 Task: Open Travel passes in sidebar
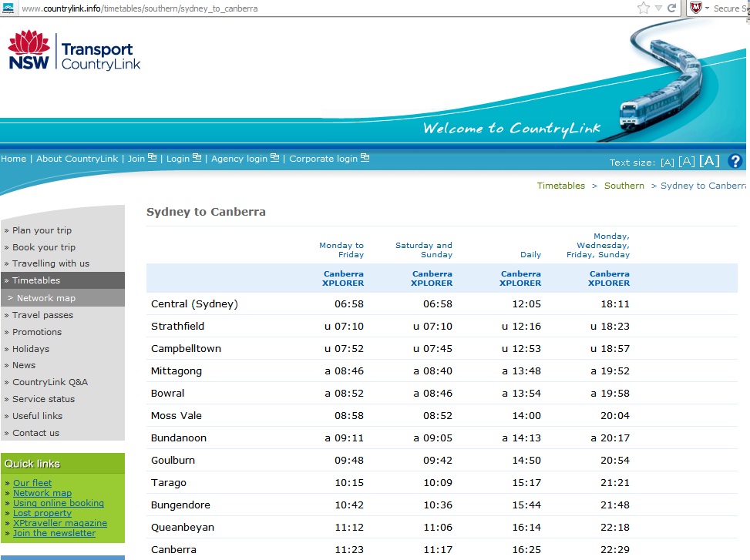click(42, 315)
